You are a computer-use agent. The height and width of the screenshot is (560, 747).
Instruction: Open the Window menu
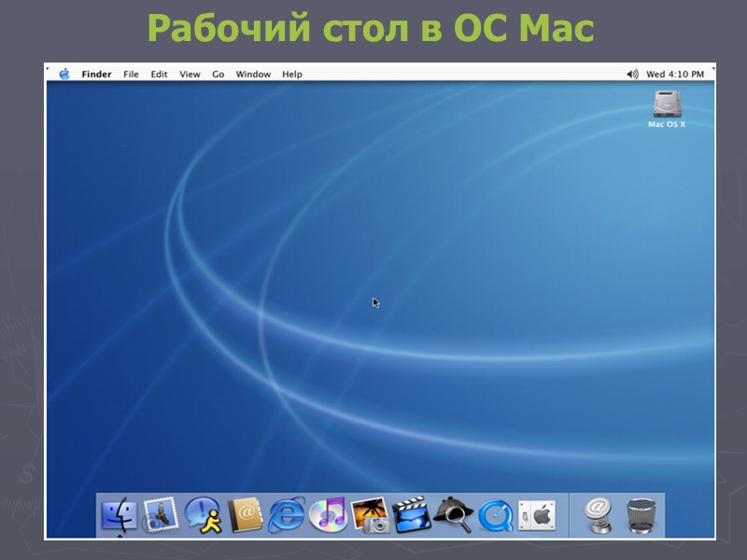click(250, 73)
